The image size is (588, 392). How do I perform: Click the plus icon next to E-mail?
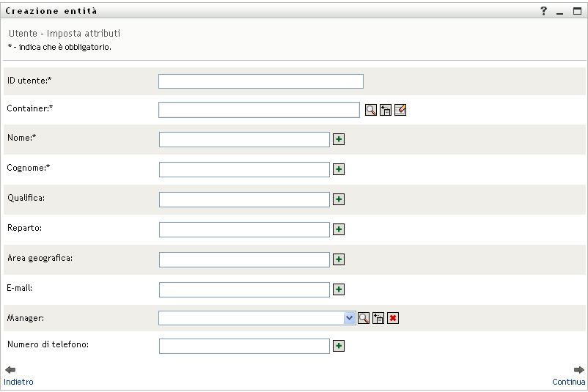coord(339,289)
